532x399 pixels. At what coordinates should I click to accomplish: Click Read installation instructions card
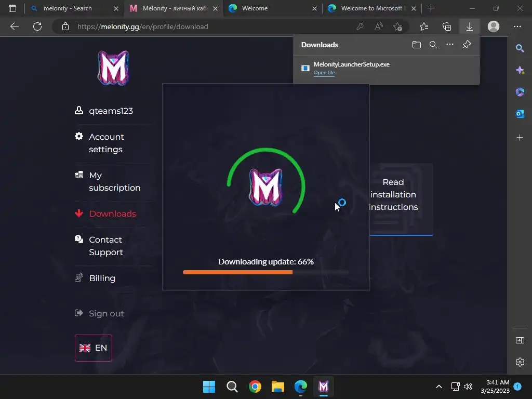click(x=401, y=199)
